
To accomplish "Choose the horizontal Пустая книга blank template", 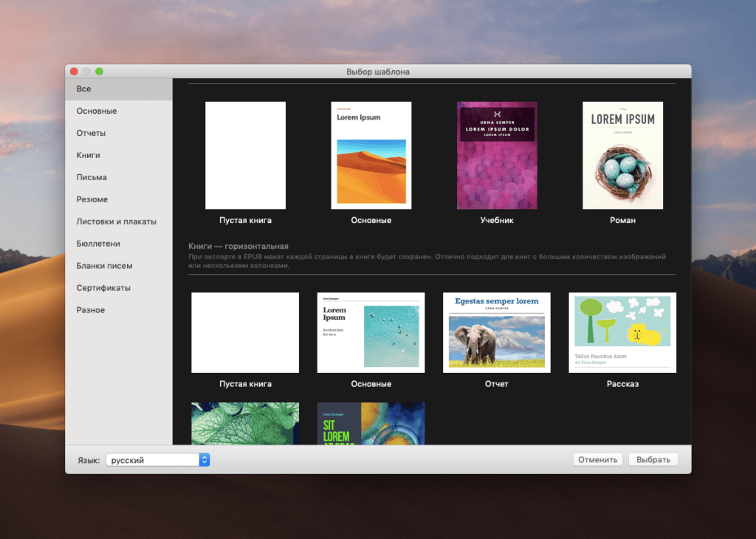I will pos(245,332).
